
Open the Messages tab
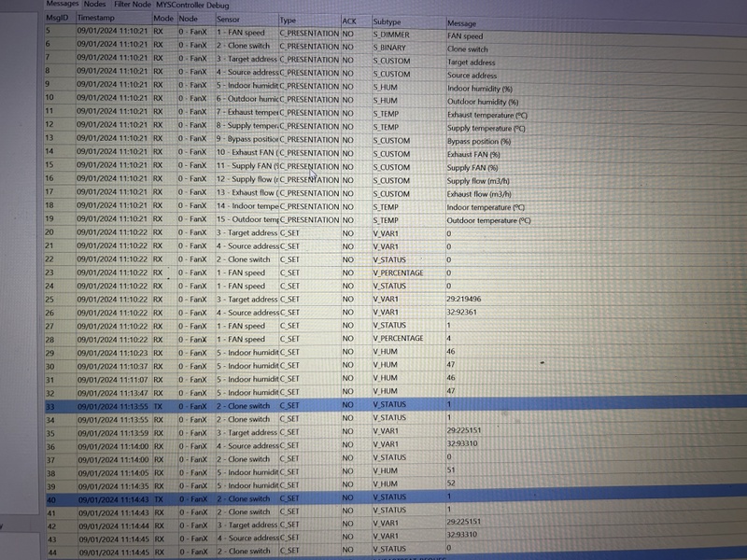tap(63, 4)
